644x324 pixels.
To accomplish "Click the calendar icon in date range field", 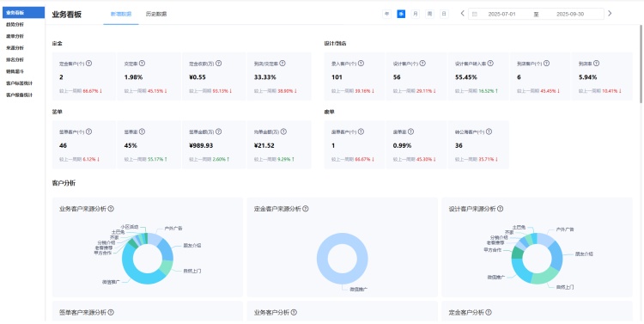I will coord(475,14).
